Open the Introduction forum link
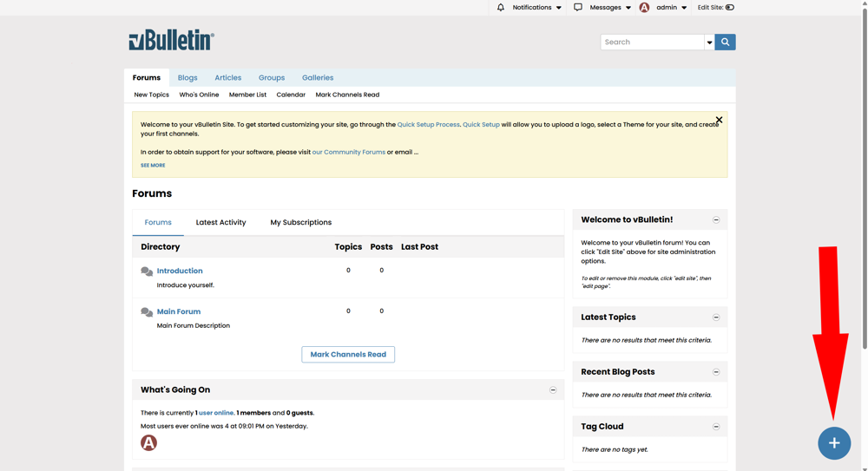Viewport: 868px width, 471px height. coord(180,271)
